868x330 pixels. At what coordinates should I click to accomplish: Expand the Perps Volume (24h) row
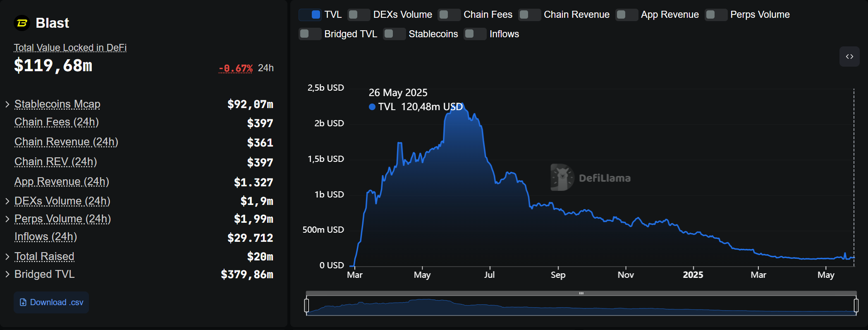click(x=7, y=219)
